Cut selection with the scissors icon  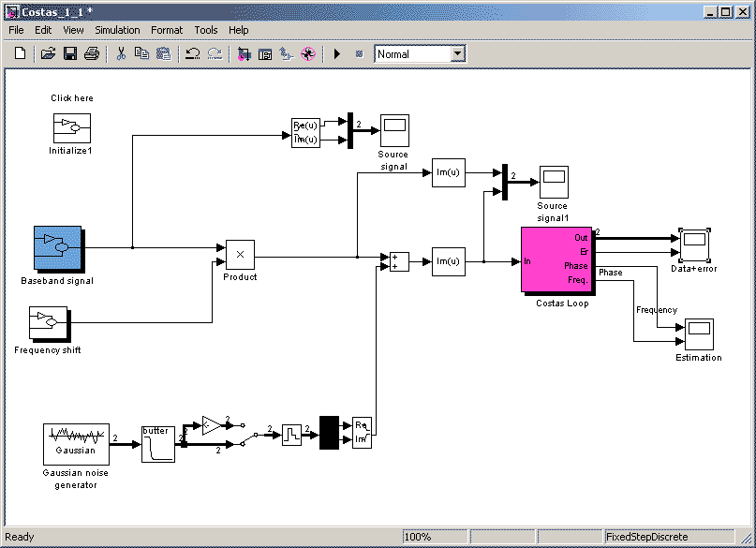coord(121,53)
